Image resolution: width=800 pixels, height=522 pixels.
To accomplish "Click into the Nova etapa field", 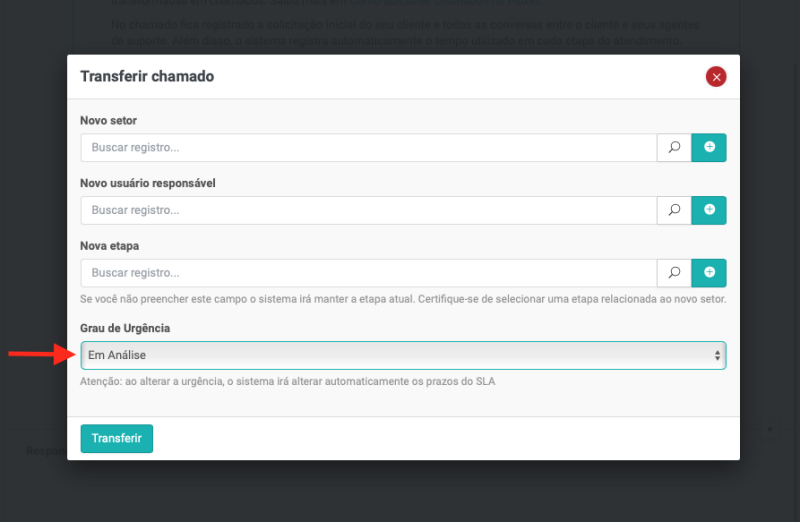I will (x=368, y=272).
